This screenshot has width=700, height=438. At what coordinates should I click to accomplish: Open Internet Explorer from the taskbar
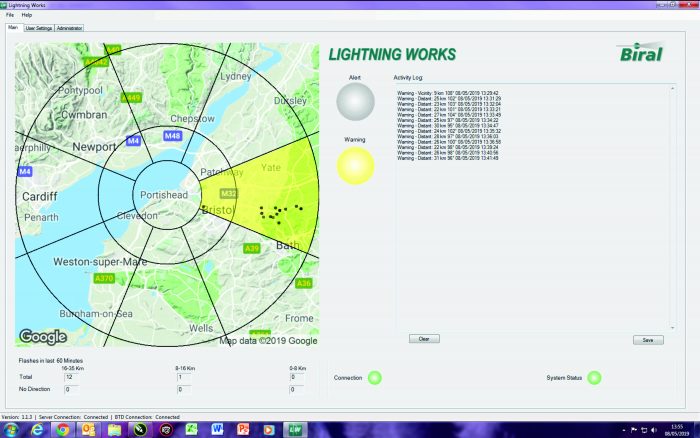37,429
